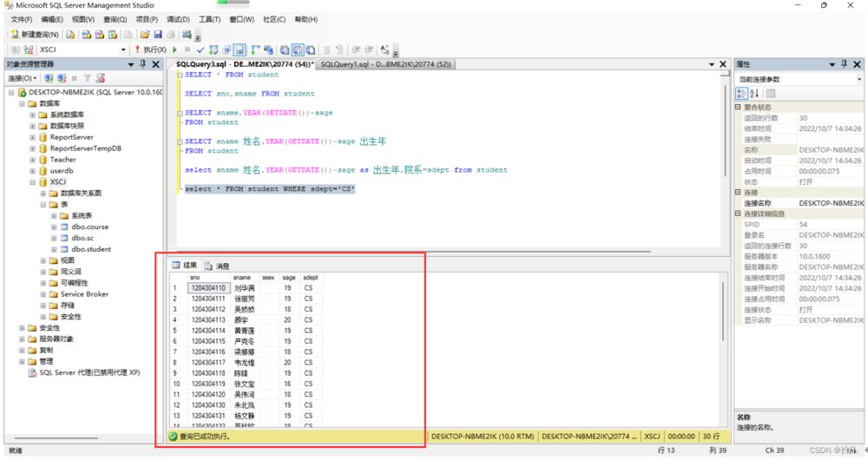Select the Categorized view icon in Properties
The image size is (868, 460).
click(x=741, y=94)
